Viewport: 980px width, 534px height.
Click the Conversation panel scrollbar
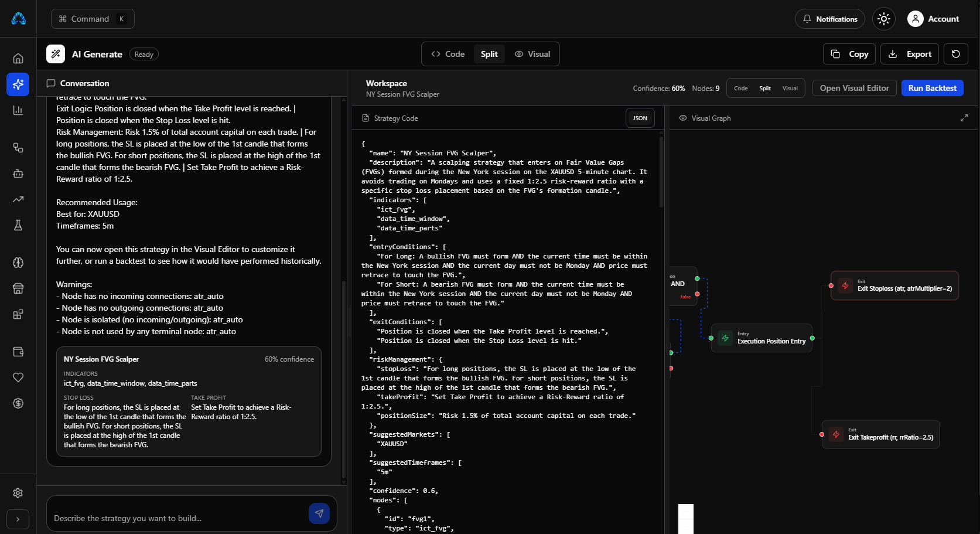(343, 381)
